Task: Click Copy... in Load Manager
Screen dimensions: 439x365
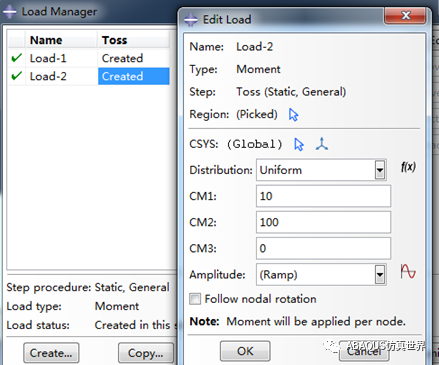Action: [146, 353]
